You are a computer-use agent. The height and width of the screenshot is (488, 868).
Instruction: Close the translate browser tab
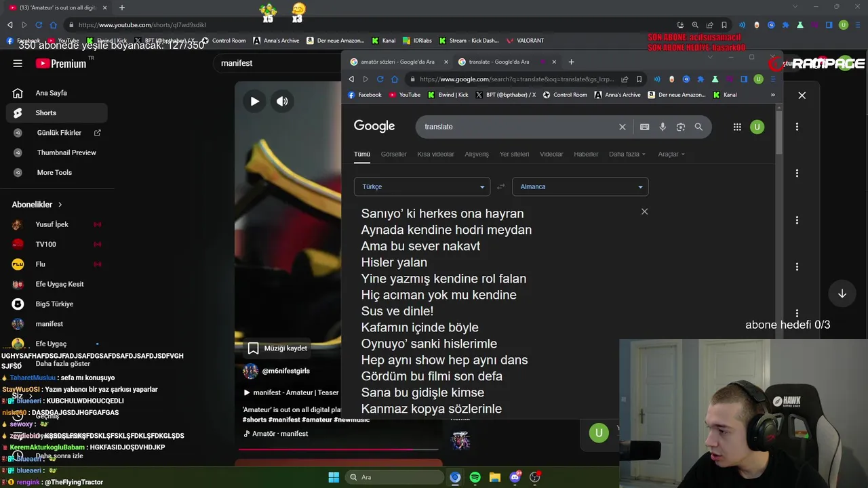pos(553,62)
